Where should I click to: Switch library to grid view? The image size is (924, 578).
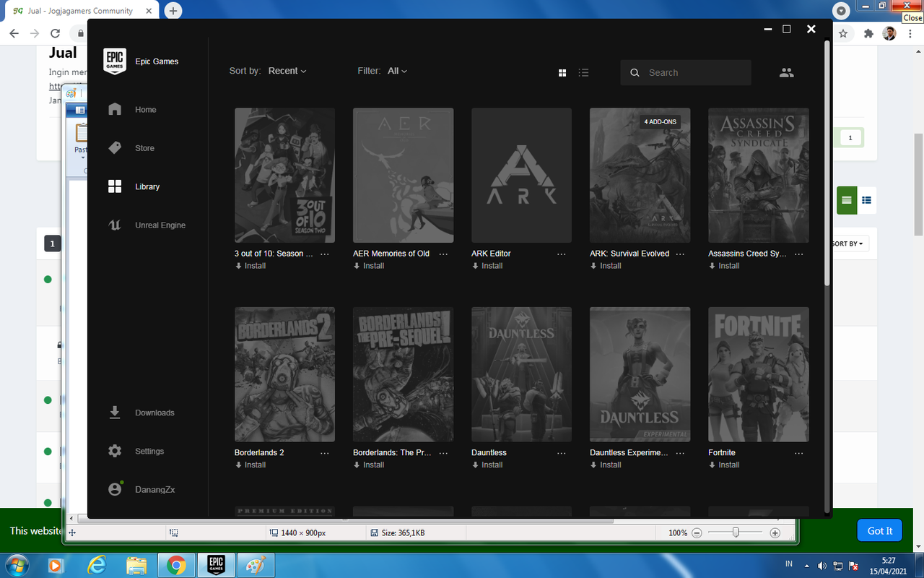[x=562, y=73]
